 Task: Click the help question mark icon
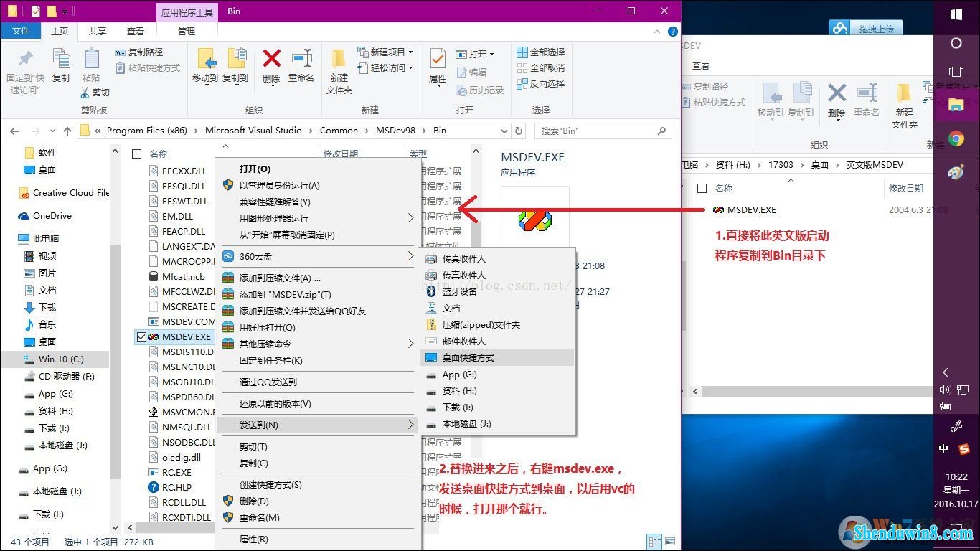pos(672,32)
